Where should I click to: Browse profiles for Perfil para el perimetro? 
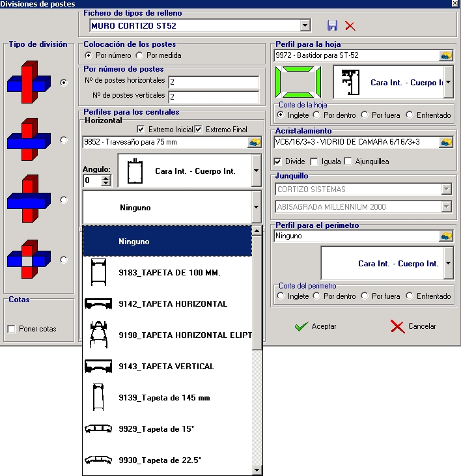click(446, 236)
